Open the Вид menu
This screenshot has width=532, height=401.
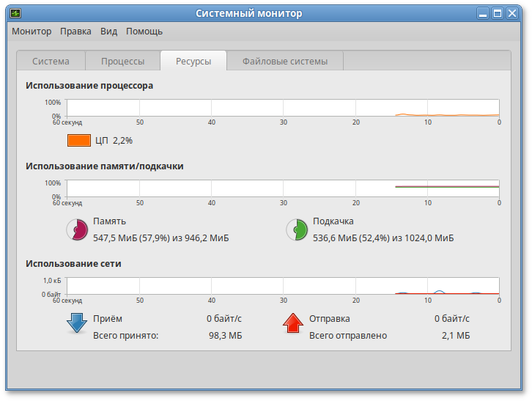(108, 32)
